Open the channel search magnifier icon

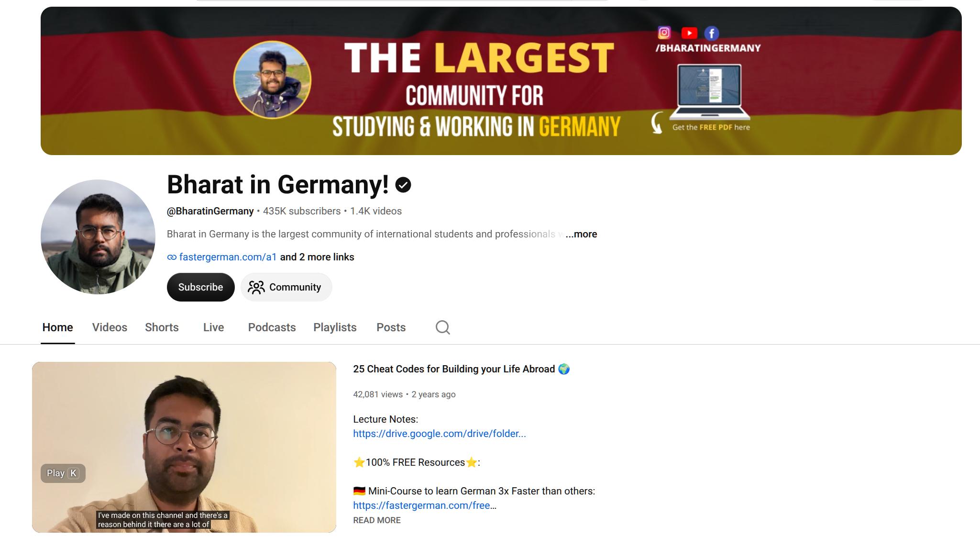[443, 327]
